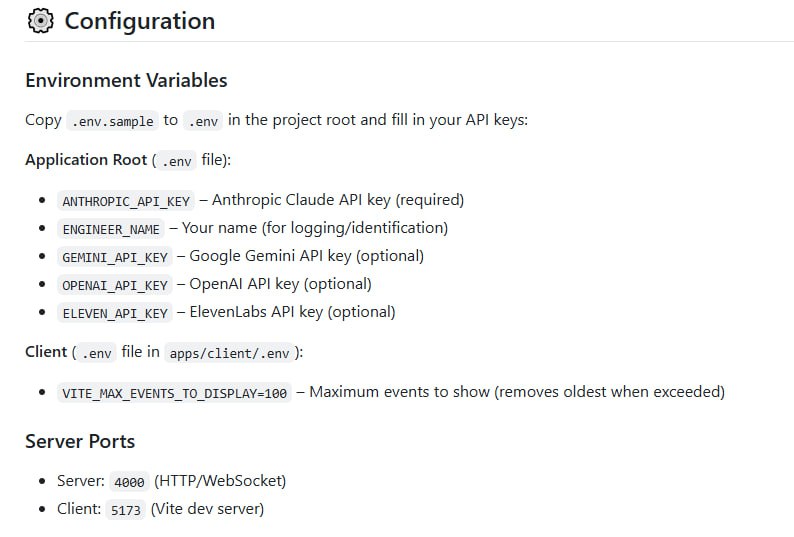Click the Server Ports heading

[x=80, y=441]
